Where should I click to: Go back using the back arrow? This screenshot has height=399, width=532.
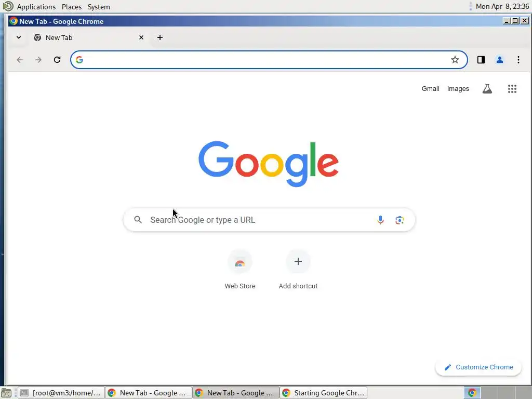point(20,60)
